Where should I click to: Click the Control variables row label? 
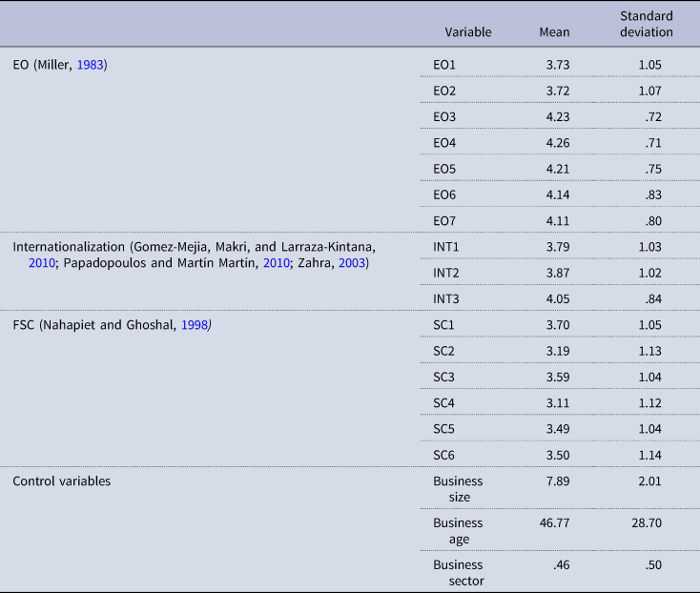coord(62,481)
